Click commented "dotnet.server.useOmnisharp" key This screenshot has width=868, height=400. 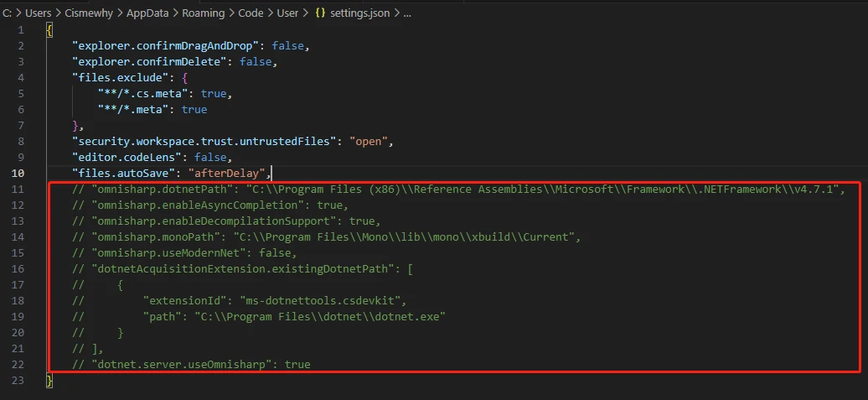tap(182, 365)
